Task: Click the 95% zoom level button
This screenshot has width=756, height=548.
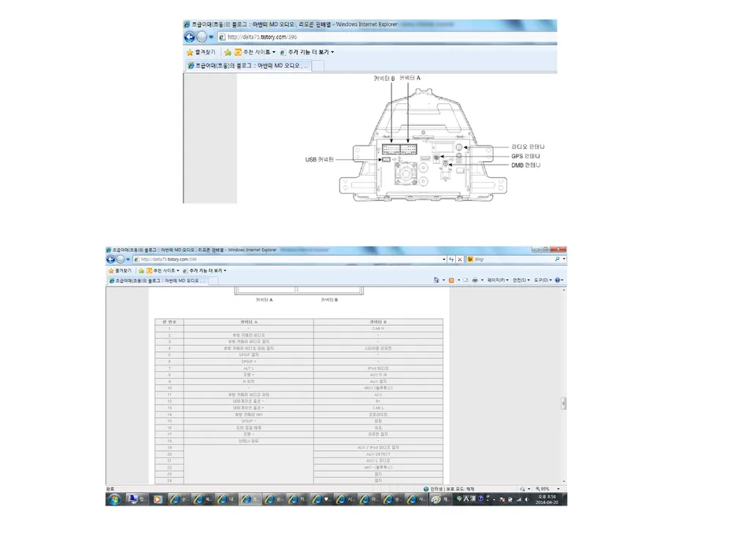Action: (543, 489)
